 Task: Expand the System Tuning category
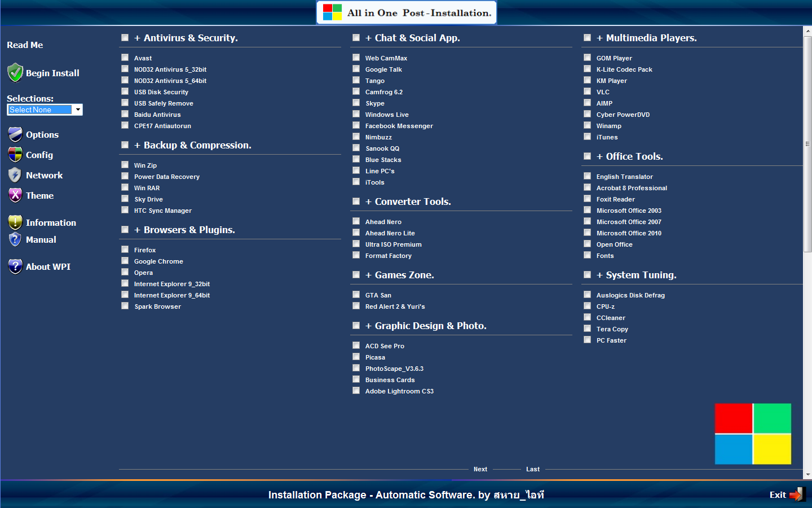pos(636,275)
